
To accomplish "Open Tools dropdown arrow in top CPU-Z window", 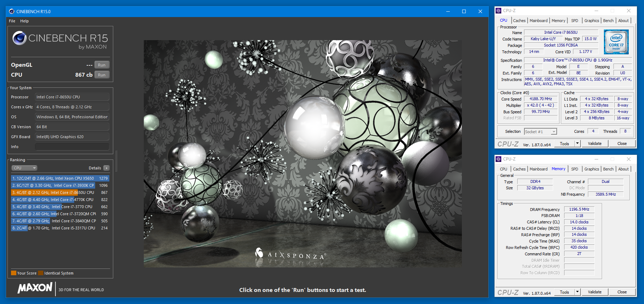I will point(577,144).
